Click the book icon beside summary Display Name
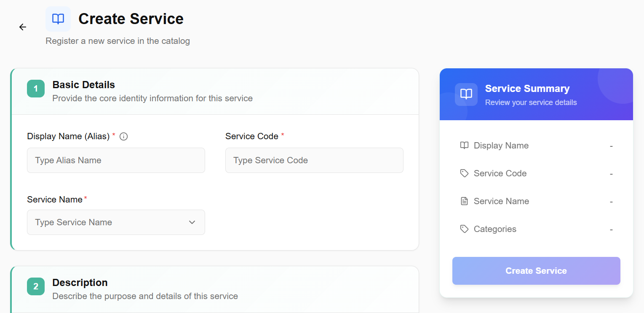The height and width of the screenshot is (313, 644). [x=464, y=146]
